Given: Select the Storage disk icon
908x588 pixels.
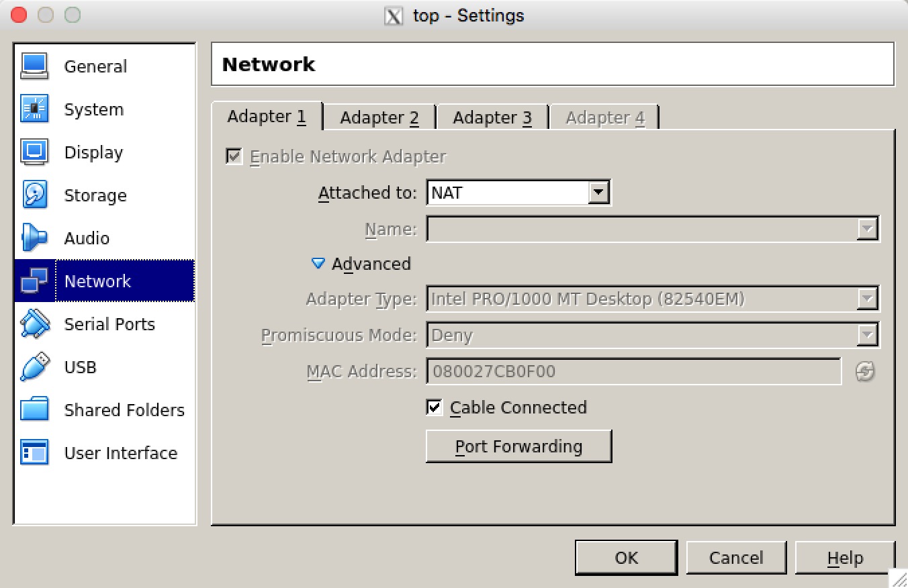Looking at the screenshot, I should [34, 195].
